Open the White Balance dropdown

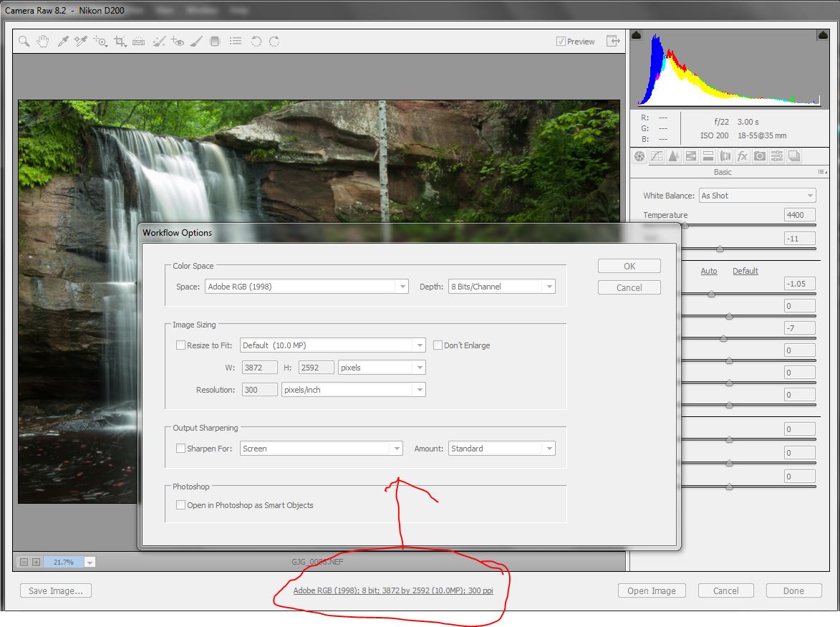coord(758,196)
